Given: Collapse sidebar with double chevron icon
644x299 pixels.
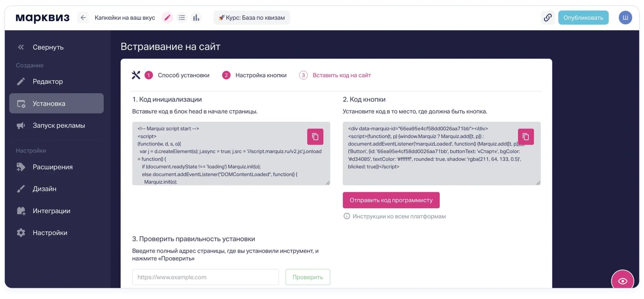Looking at the screenshot, I should click(x=21, y=47).
